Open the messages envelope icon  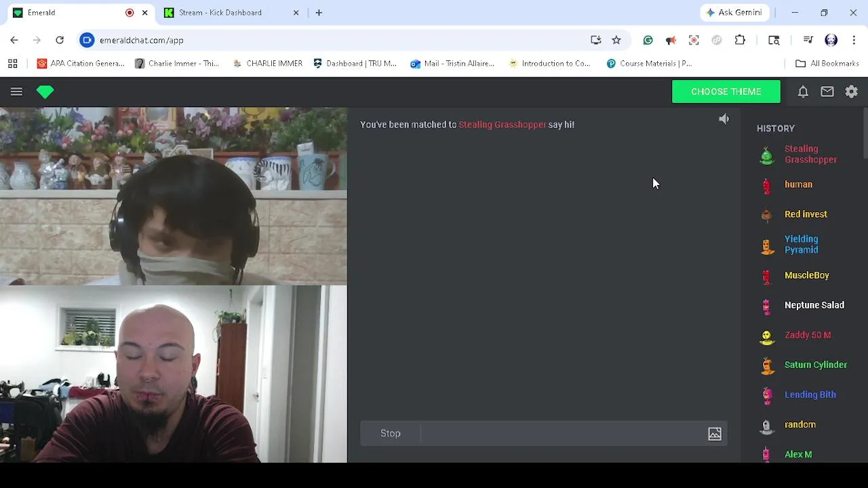tap(827, 91)
